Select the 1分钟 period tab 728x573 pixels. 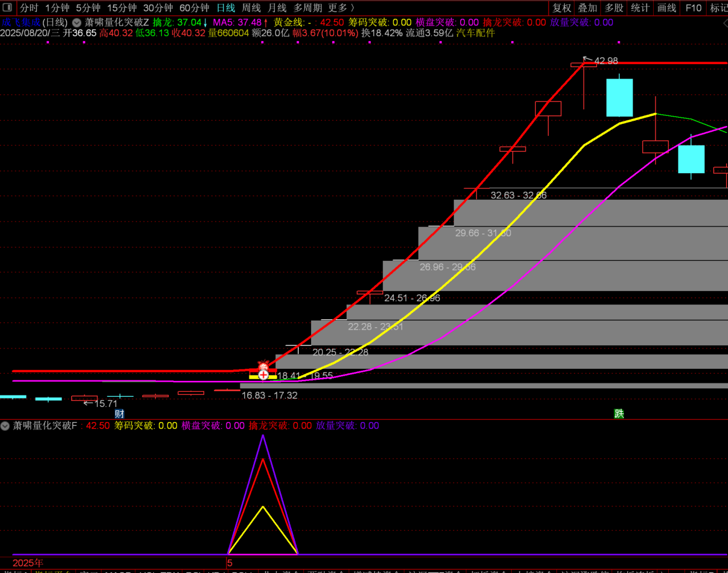(57, 8)
